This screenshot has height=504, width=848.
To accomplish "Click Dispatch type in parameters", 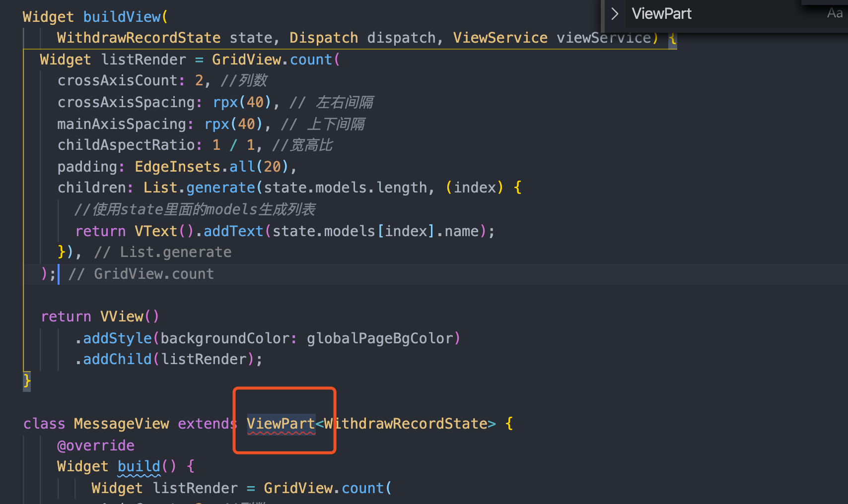I will (324, 38).
